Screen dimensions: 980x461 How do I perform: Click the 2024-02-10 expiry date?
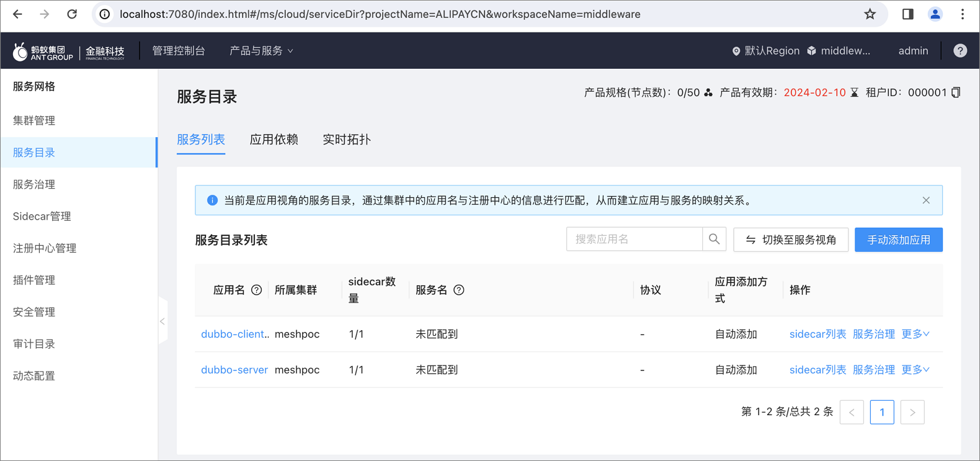click(814, 92)
